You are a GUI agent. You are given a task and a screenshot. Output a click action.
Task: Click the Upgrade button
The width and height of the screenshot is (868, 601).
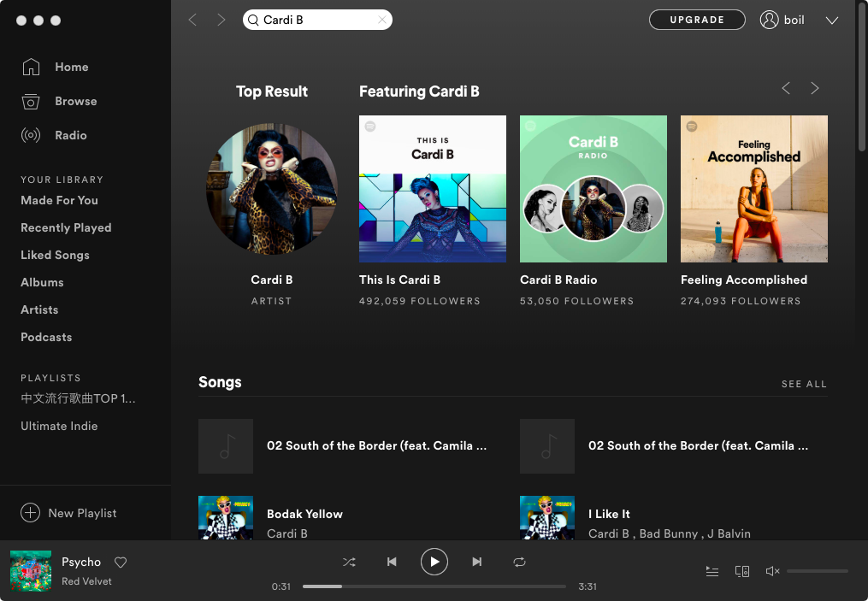click(x=697, y=20)
